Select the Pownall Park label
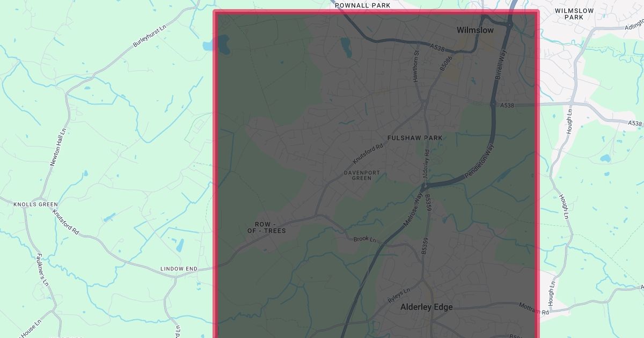This screenshot has width=644, height=338. (362, 5)
